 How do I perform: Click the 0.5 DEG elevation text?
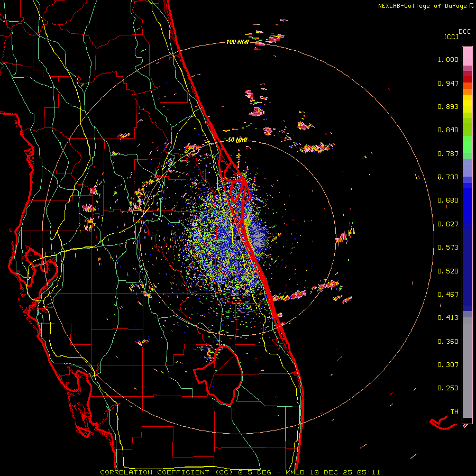click(x=256, y=472)
